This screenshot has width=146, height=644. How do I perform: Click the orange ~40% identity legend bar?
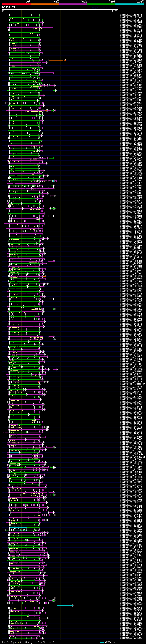45,4
